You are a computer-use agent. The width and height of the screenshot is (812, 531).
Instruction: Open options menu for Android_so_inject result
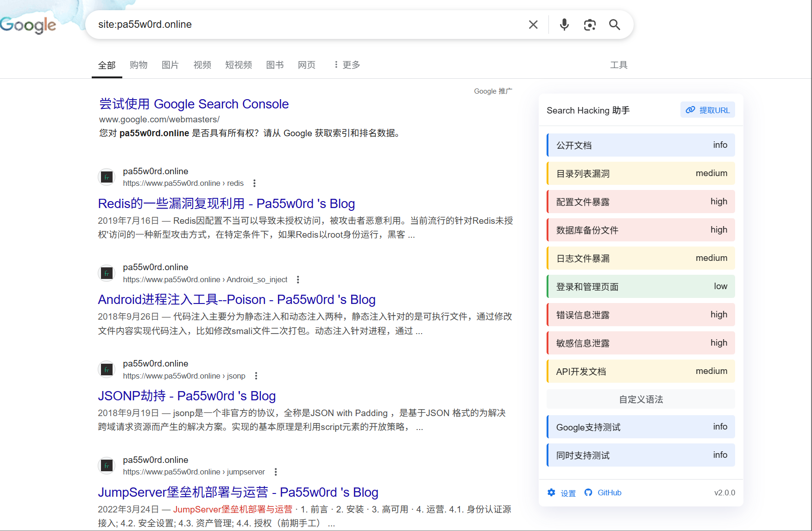(x=298, y=280)
